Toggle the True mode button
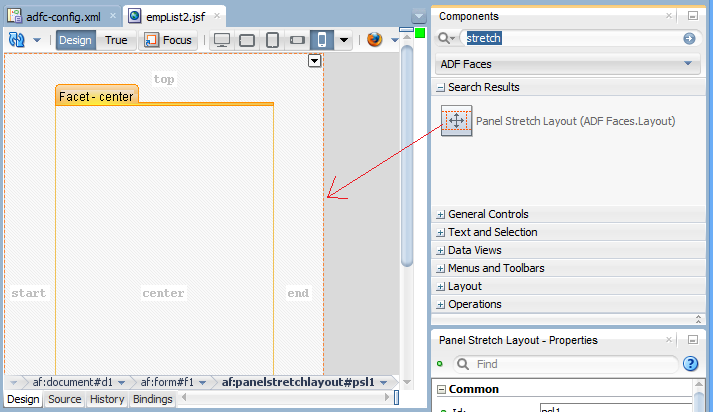This screenshot has width=713, height=412. 116,40
